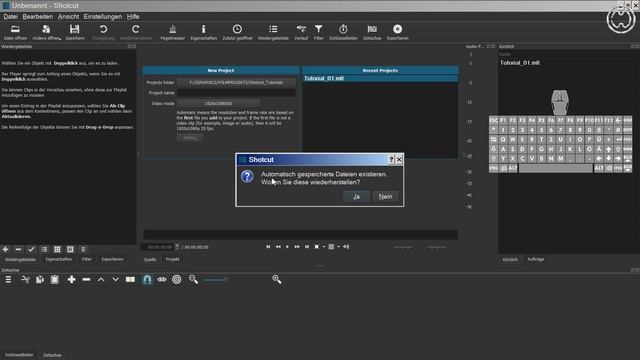
Task: Switch playlist to tiles grid view
Action: point(57,249)
